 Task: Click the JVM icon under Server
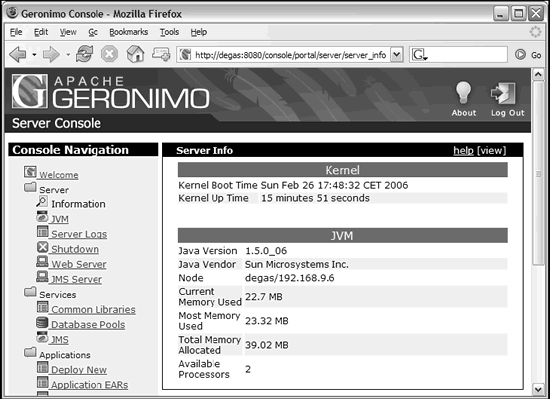coord(42,216)
